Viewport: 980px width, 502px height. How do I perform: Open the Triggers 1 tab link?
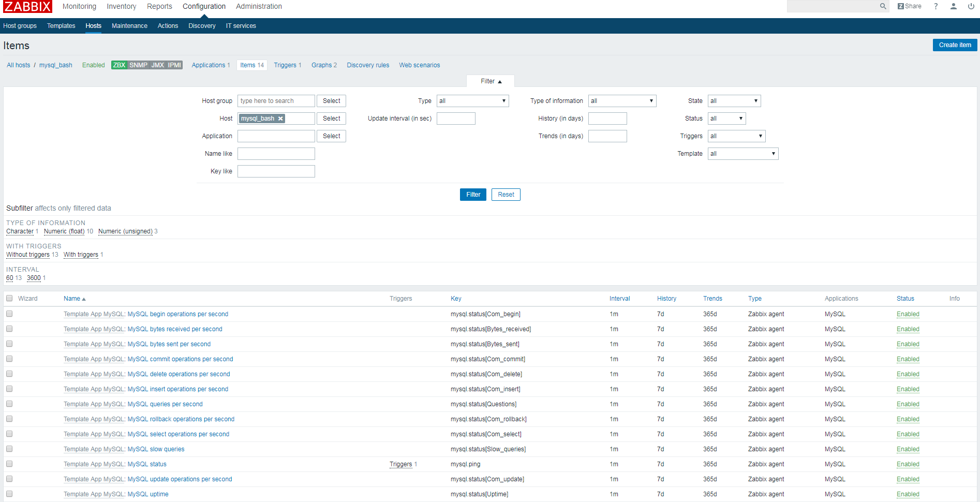coord(287,65)
